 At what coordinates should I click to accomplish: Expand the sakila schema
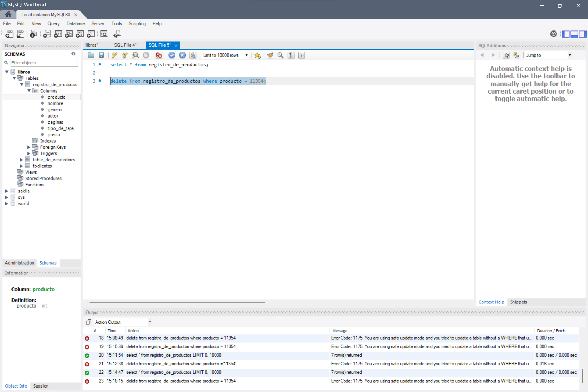7,191
